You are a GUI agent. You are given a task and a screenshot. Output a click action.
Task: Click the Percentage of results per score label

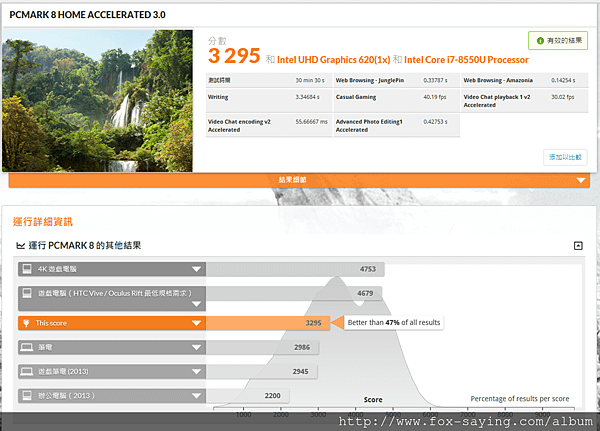pyautogui.click(x=520, y=399)
